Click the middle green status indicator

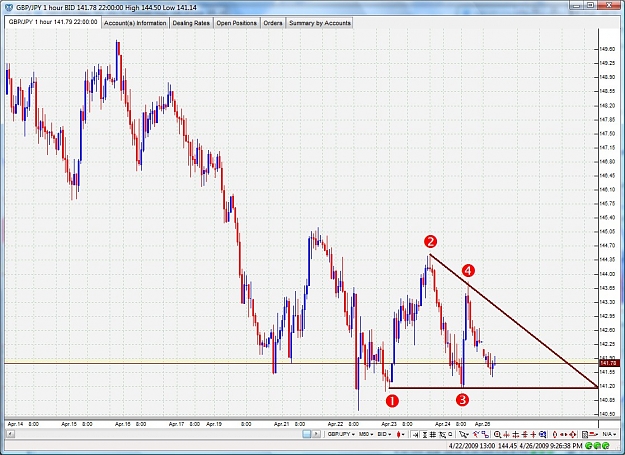pyautogui.click(x=597, y=445)
